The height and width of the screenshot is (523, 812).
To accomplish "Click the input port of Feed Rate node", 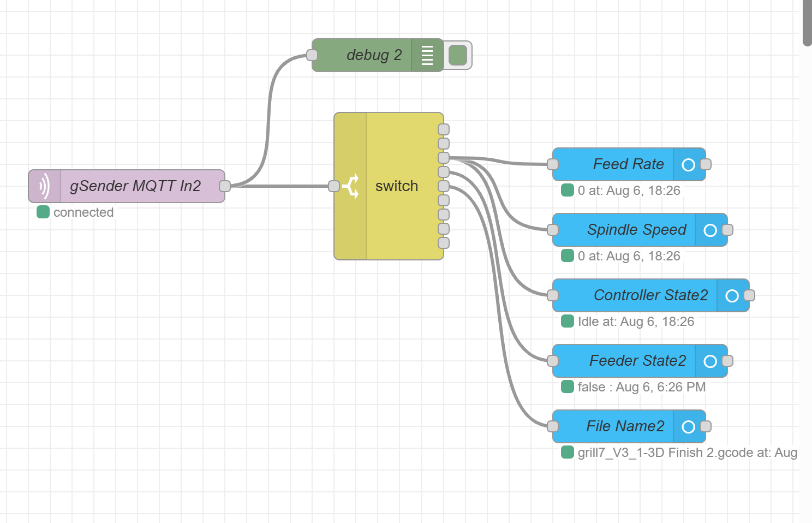I will coord(553,164).
